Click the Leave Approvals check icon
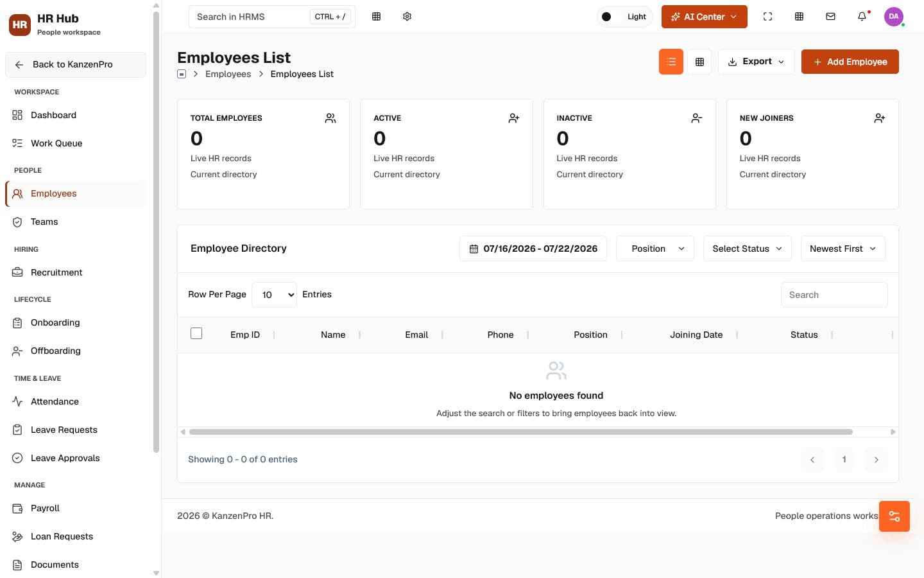 tap(17, 458)
